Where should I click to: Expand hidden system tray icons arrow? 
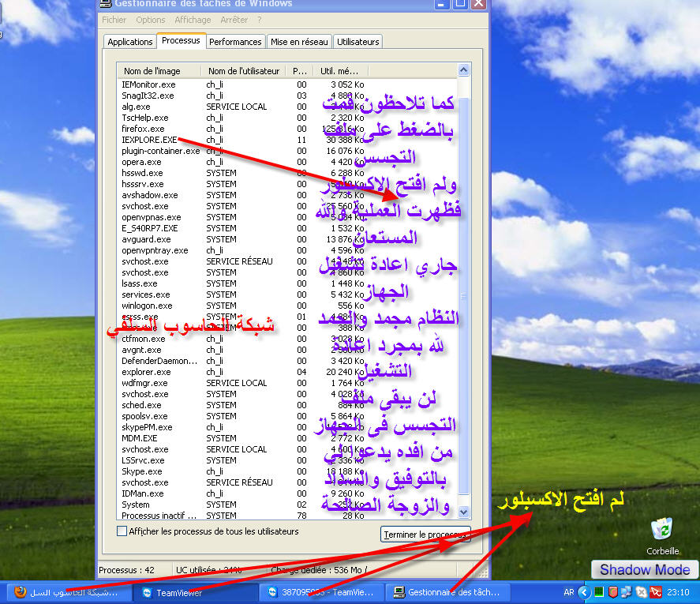[585, 592]
